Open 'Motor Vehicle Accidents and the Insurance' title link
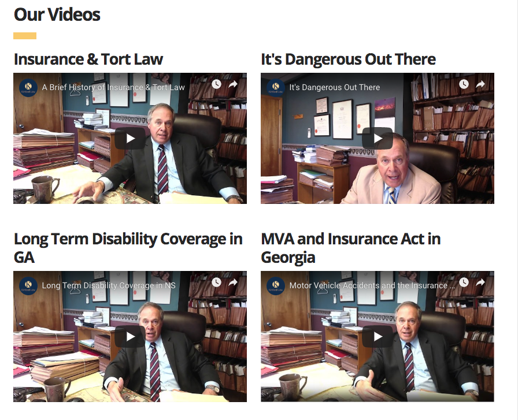 click(x=372, y=285)
